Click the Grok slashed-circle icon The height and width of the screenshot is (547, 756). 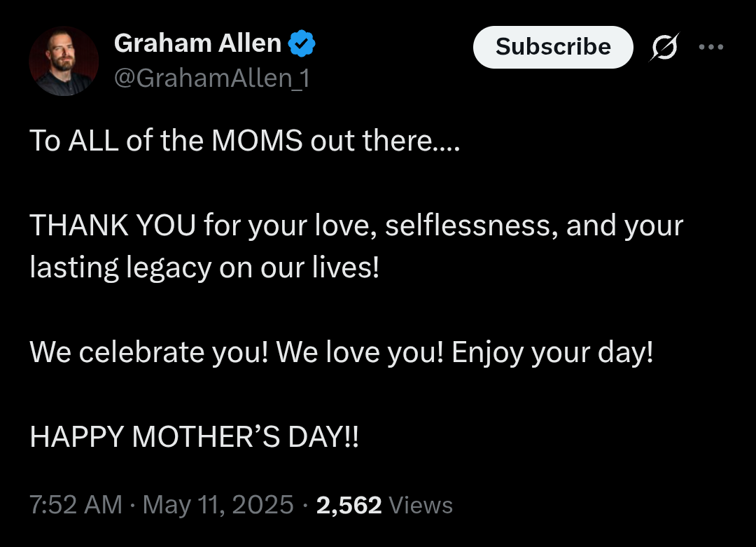(x=664, y=48)
